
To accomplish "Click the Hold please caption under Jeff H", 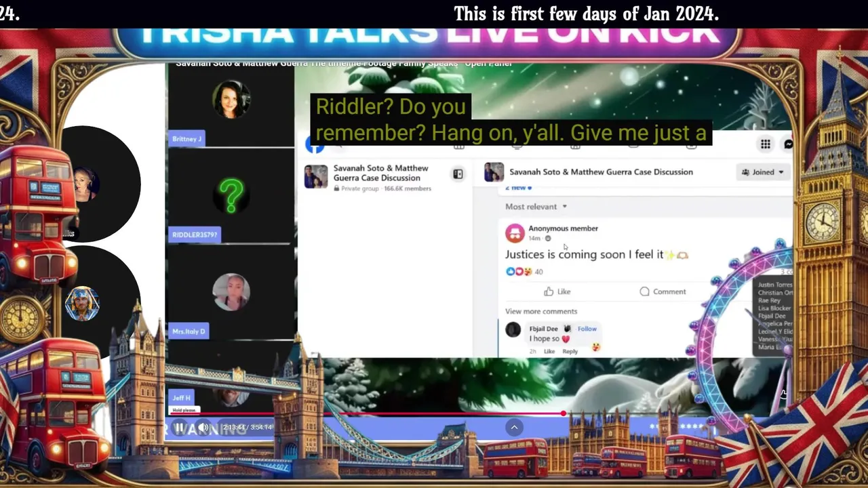I will (184, 410).
